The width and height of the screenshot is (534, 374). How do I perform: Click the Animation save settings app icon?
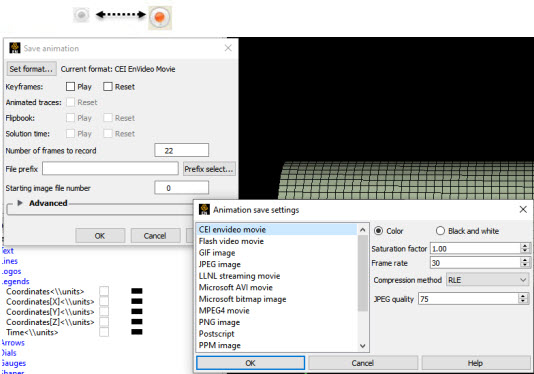click(x=204, y=209)
